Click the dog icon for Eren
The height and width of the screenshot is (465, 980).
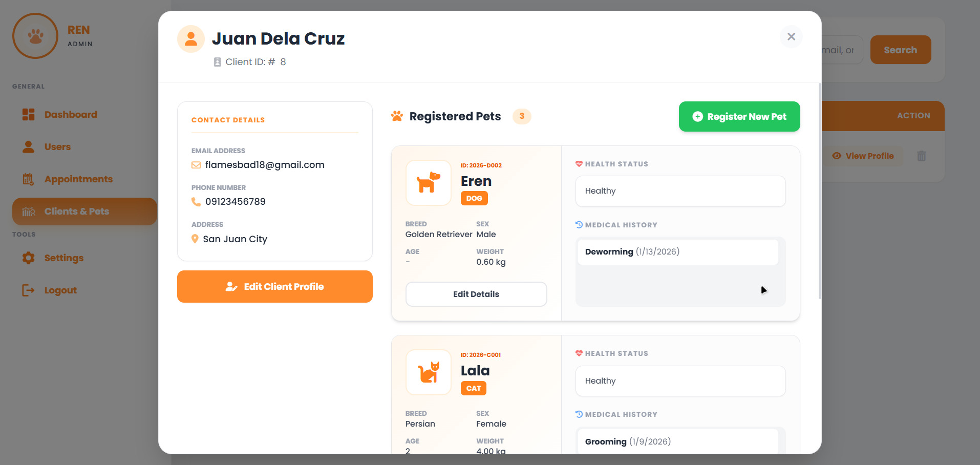429,183
